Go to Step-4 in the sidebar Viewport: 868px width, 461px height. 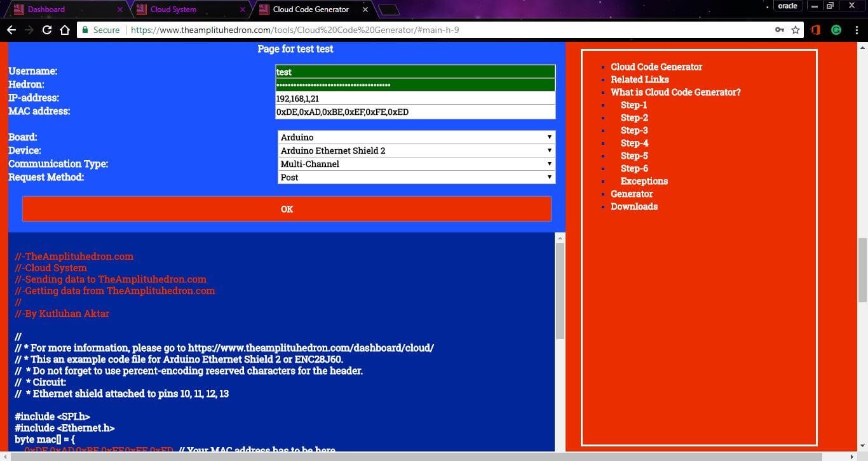pos(634,143)
